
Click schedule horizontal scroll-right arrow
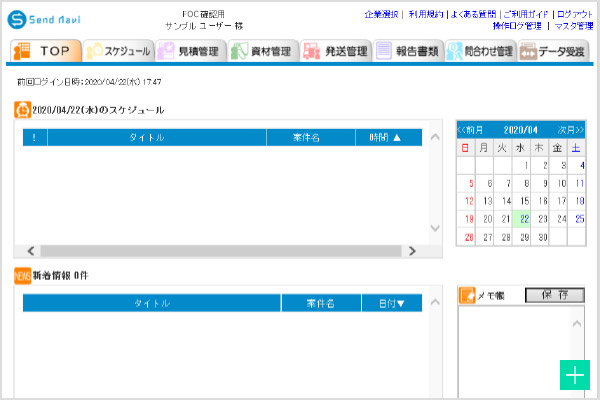tap(412, 251)
